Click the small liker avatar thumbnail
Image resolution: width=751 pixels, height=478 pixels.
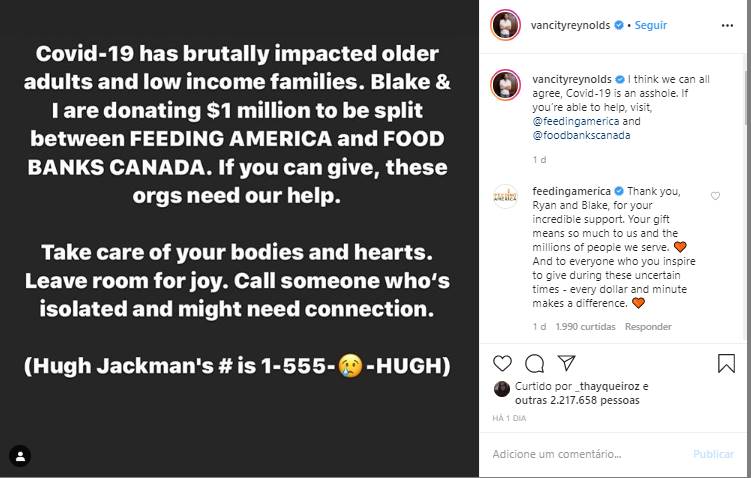(x=502, y=387)
